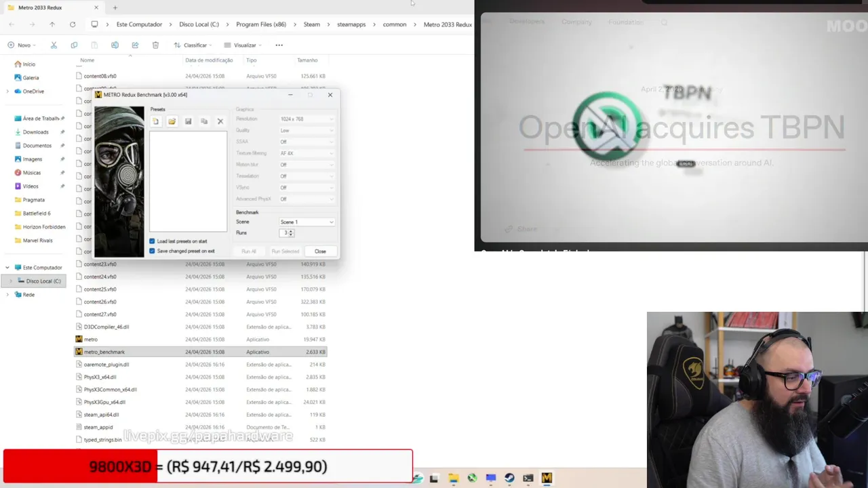Go up one folder level in Explorer
The image size is (868, 488).
pyautogui.click(x=52, y=24)
